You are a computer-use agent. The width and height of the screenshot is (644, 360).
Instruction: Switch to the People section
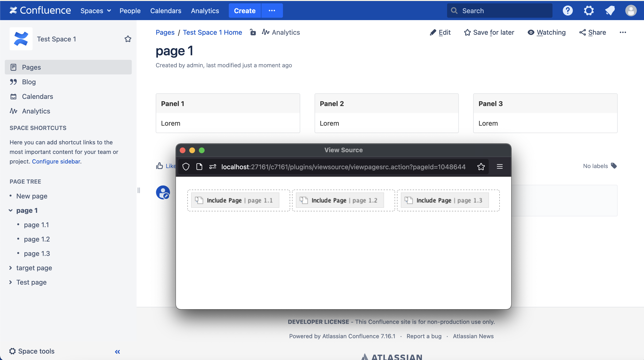coord(130,11)
